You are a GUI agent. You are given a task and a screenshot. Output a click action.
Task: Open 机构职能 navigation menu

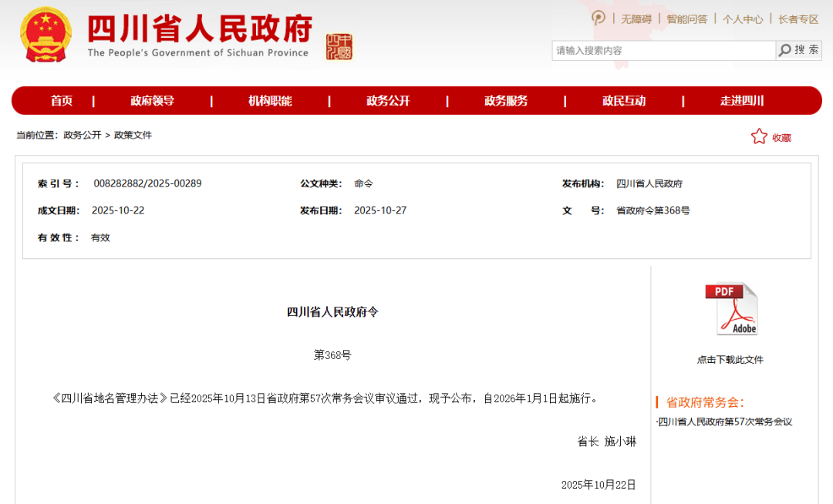click(x=270, y=101)
